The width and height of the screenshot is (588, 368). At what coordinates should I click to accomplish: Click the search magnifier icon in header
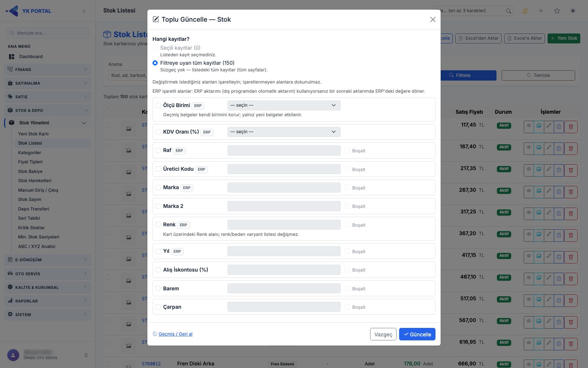[x=508, y=11]
